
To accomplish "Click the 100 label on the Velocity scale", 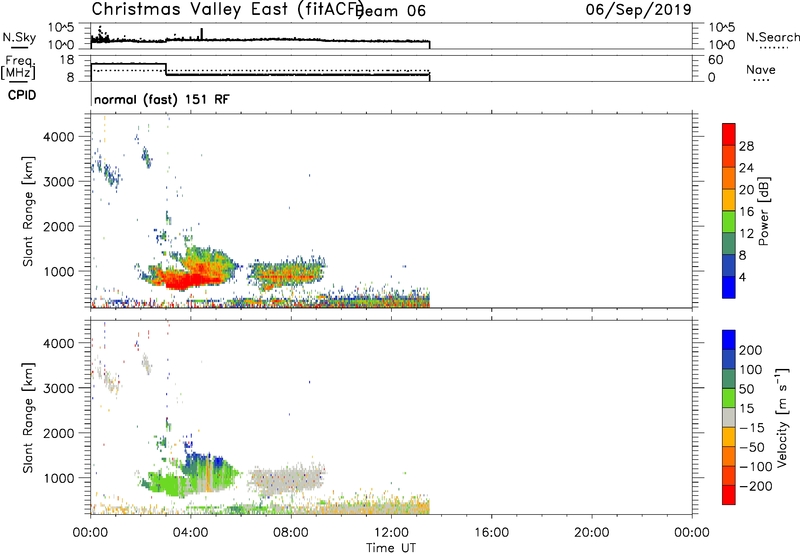I will point(751,369).
